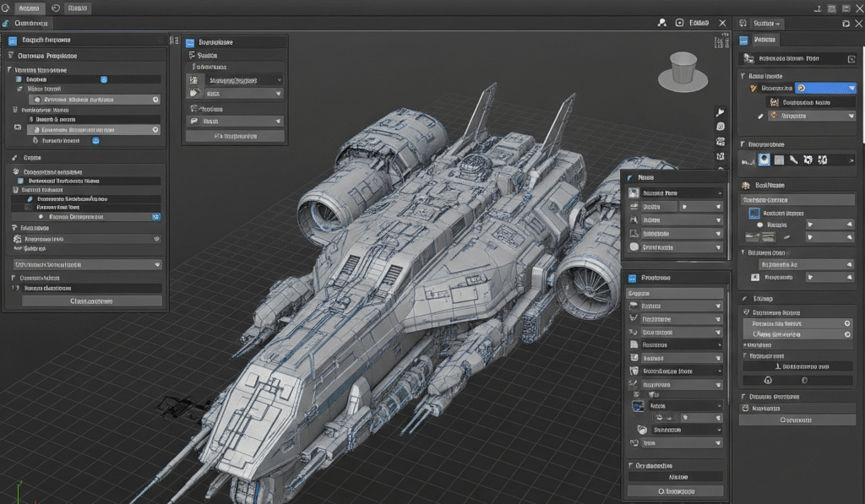
Task: Click the panel icon left of the far right dropdown tab
Action: coord(743,23)
